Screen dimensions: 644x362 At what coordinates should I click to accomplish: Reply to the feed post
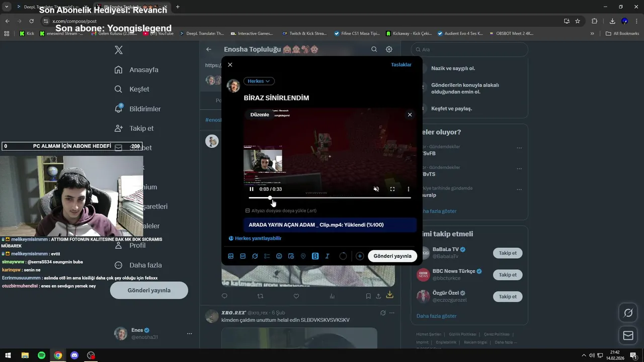tap(224, 296)
